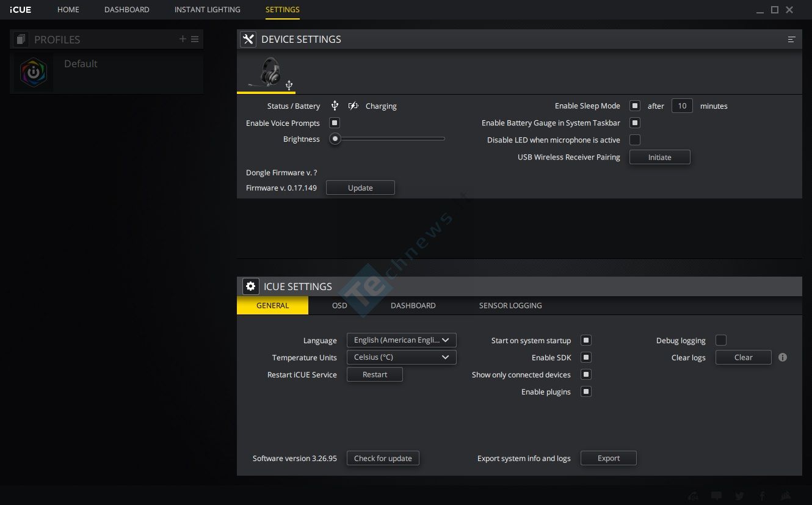Open the Twitter icon in footer
Viewport: 812px width, 505px height.
click(x=739, y=496)
